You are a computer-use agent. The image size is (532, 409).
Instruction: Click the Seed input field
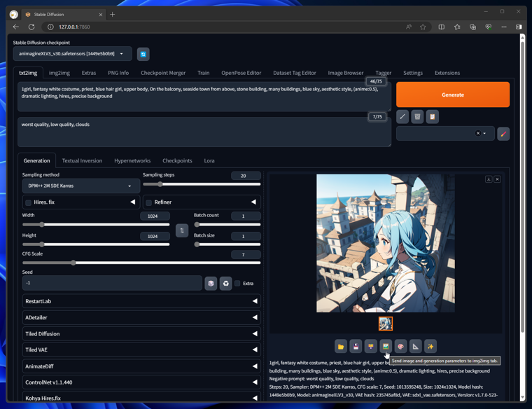click(x=112, y=283)
